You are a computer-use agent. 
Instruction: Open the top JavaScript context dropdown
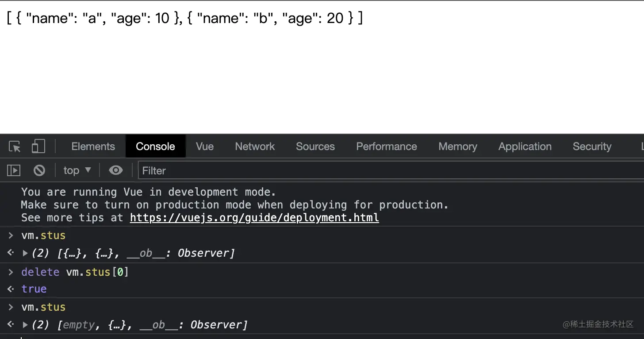[x=77, y=170]
